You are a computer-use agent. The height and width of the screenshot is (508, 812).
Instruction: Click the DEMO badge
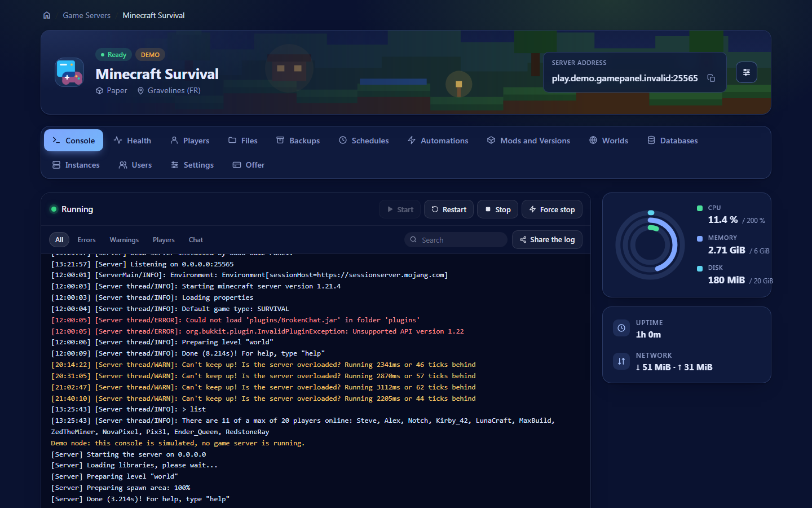click(150, 55)
